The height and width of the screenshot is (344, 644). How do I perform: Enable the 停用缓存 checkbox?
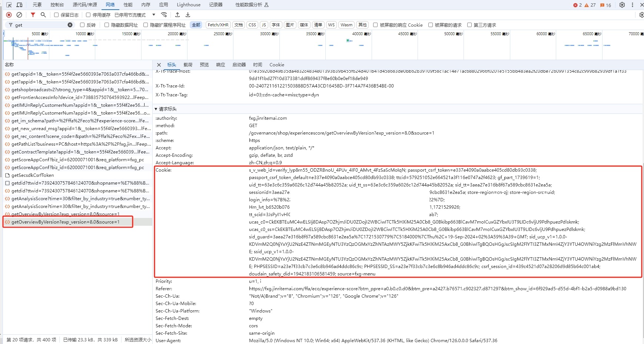click(88, 15)
